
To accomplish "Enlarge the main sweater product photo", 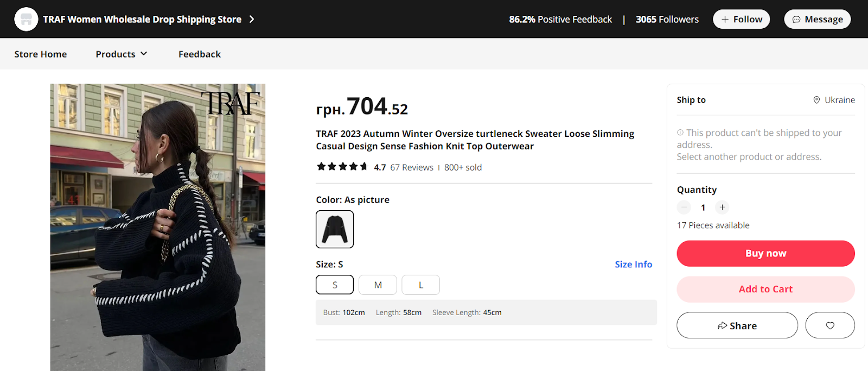I will click(x=158, y=227).
